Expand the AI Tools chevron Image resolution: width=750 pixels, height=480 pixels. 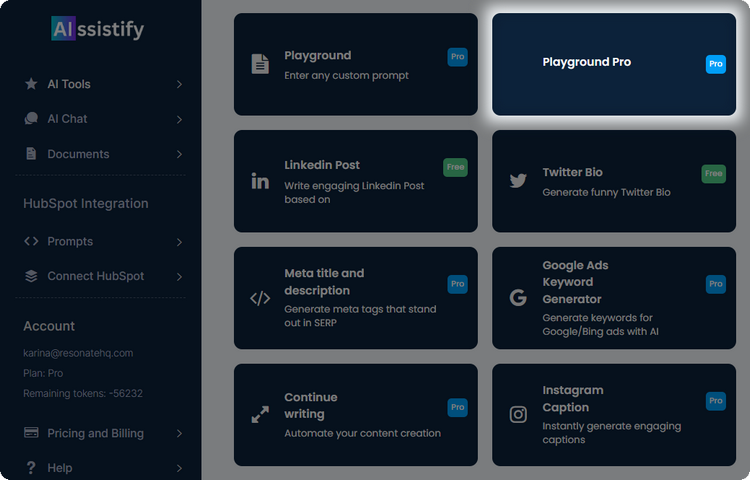coord(179,84)
